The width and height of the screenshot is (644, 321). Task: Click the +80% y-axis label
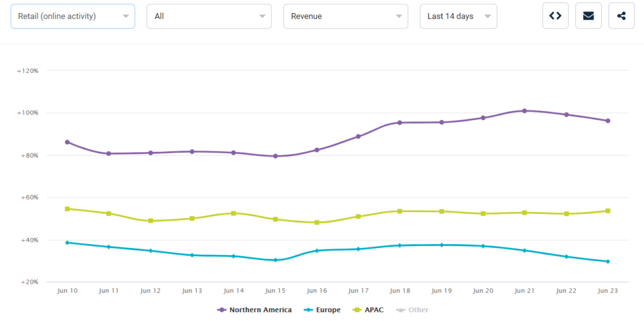pos(29,155)
